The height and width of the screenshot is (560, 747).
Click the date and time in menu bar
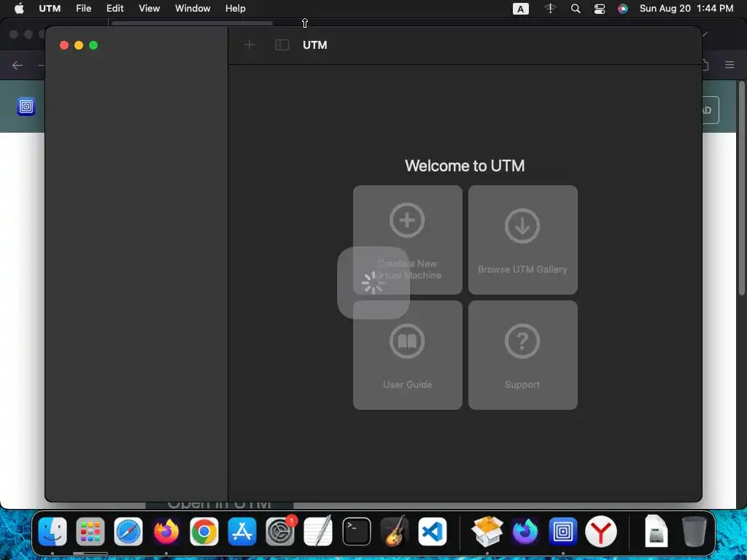(686, 9)
